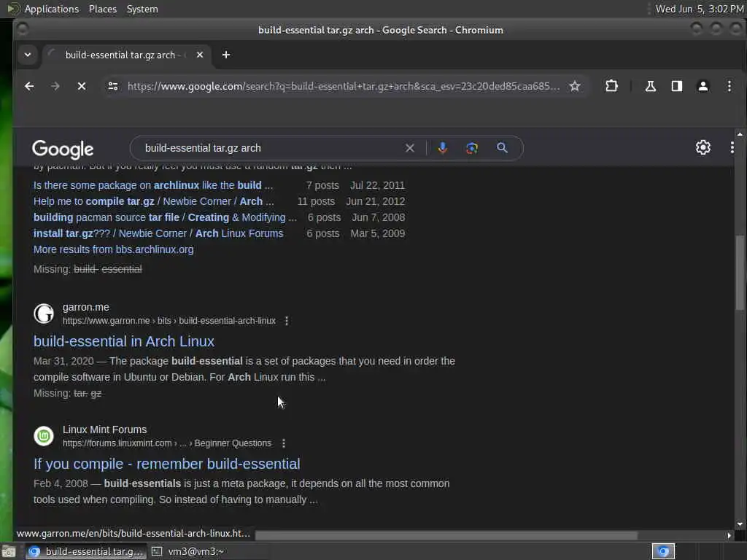Viewport: 747px width, 560px height.
Task: Open 'Help me to compile tar.gz' link
Action: pyautogui.click(x=153, y=201)
